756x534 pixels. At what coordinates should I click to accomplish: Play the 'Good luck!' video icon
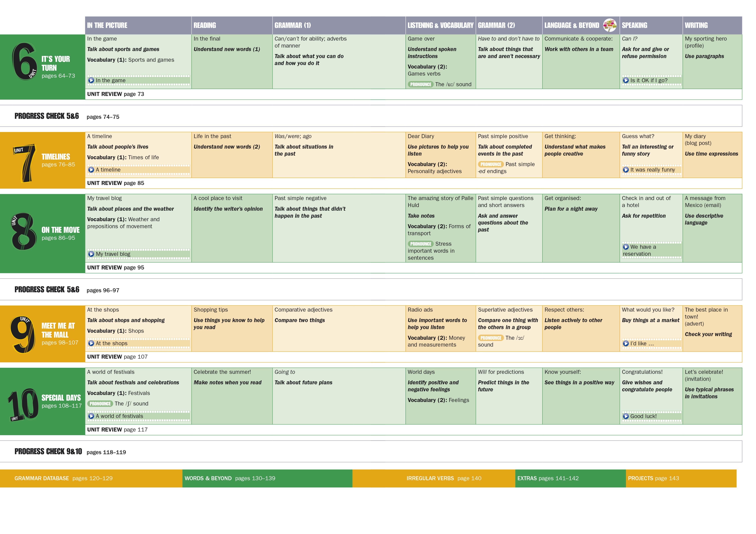(626, 416)
